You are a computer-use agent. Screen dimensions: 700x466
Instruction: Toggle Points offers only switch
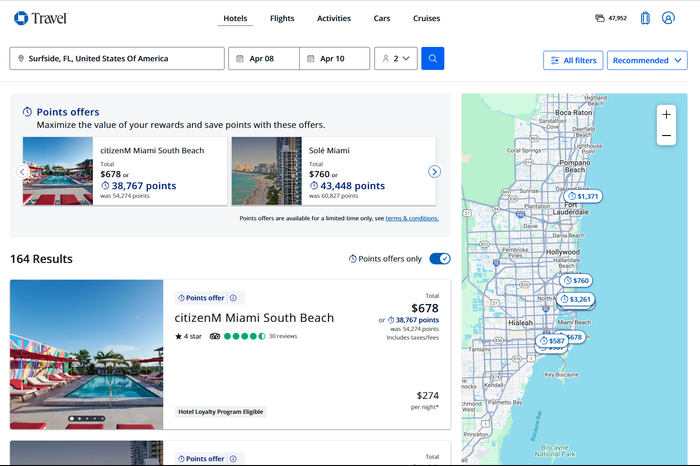click(x=440, y=259)
